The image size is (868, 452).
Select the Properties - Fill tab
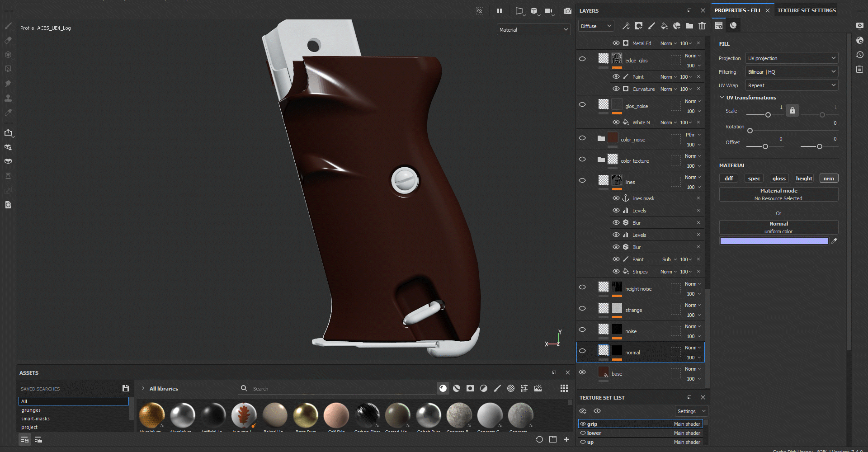point(737,10)
